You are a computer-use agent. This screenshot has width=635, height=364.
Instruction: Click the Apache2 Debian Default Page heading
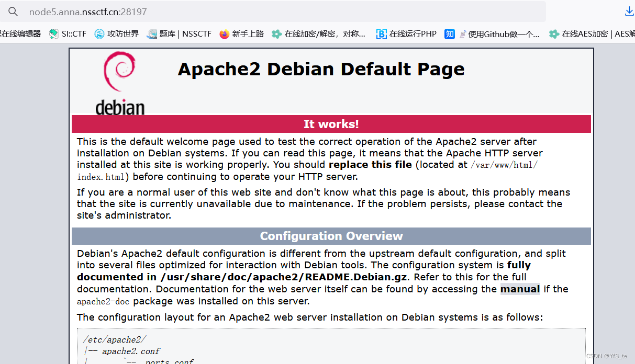coord(321,69)
